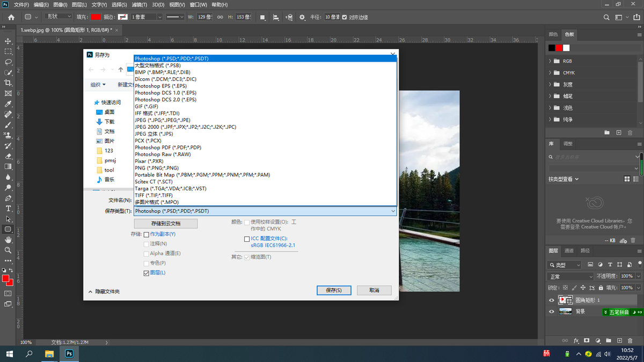Select the Horizontal Type tool
This screenshot has width=644, height=362.
coord(8,209)
